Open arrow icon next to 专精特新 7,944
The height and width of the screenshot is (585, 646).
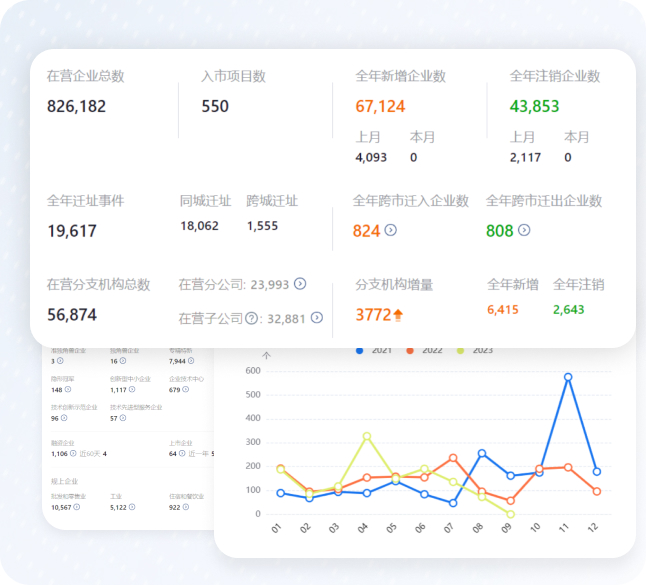coord(191,361)
